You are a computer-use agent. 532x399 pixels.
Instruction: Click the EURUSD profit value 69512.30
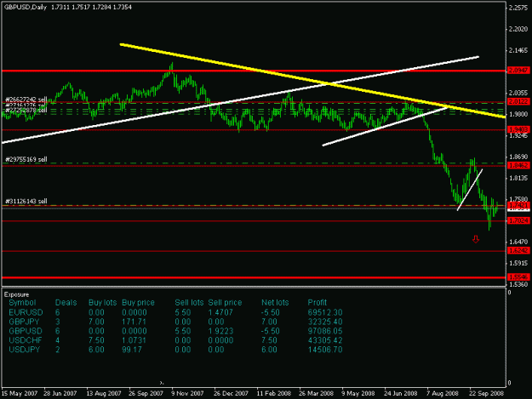(x=325, y=312)
